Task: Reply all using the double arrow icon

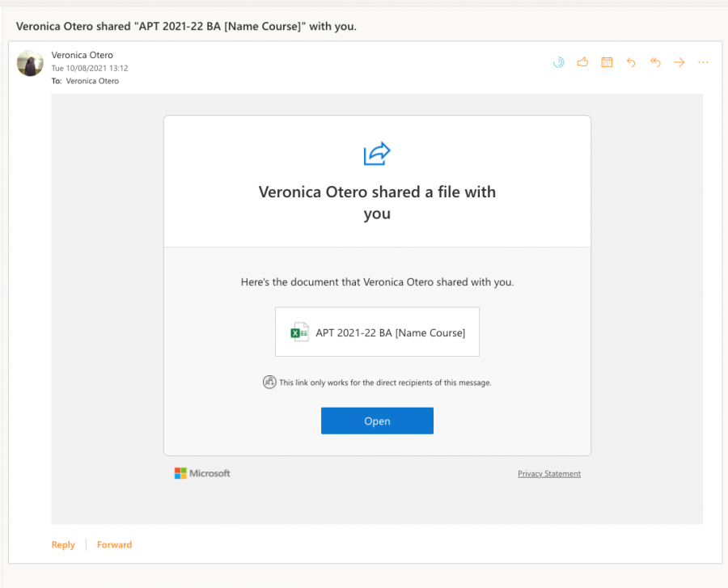Action: click(x=655, y=61)
